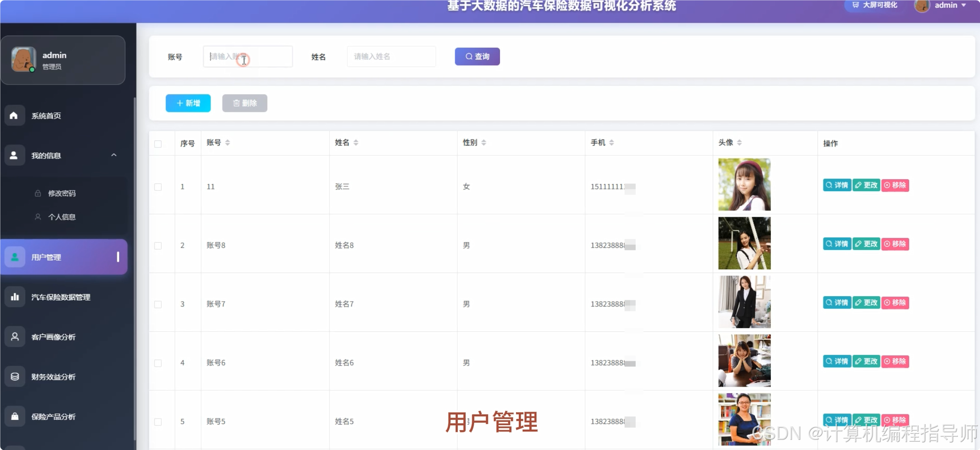Toggle the select-all checkbox in table header

[158, 144]
